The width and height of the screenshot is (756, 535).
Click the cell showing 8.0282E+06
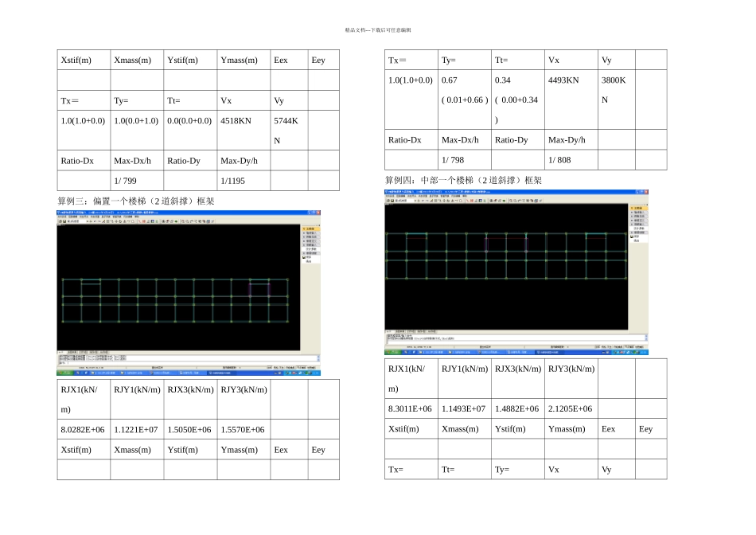(x=84, y=429)
